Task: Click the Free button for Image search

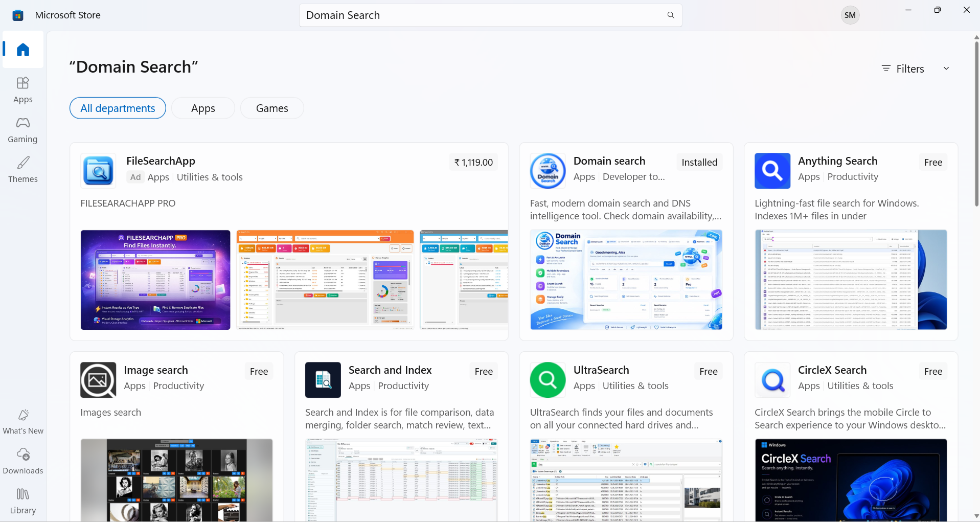Action: click(x=259, y=372)
